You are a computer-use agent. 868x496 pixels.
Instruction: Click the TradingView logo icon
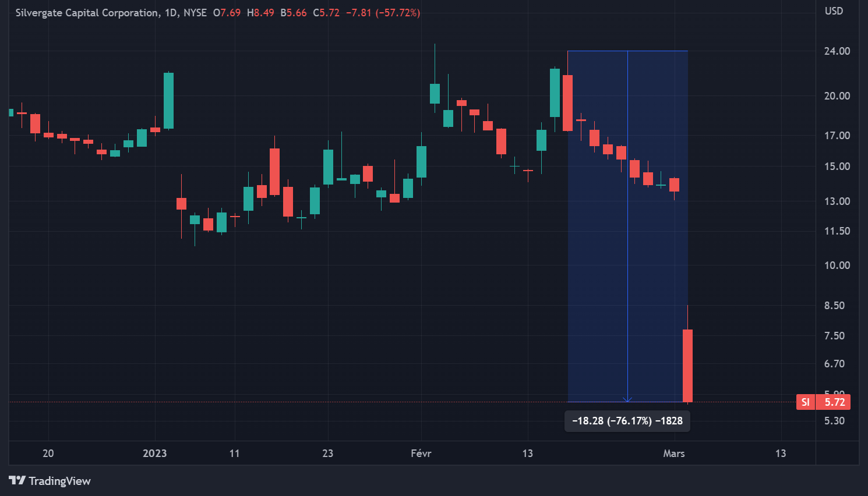(x=17, y=480)
